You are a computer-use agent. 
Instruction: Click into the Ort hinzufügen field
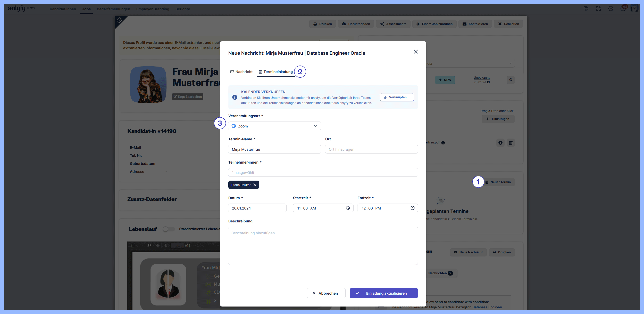371,149
